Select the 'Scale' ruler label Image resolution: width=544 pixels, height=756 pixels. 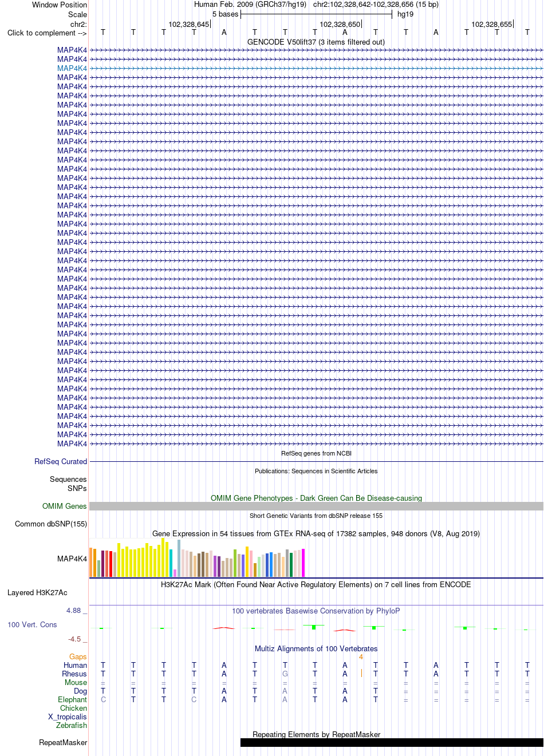(78, 14)
